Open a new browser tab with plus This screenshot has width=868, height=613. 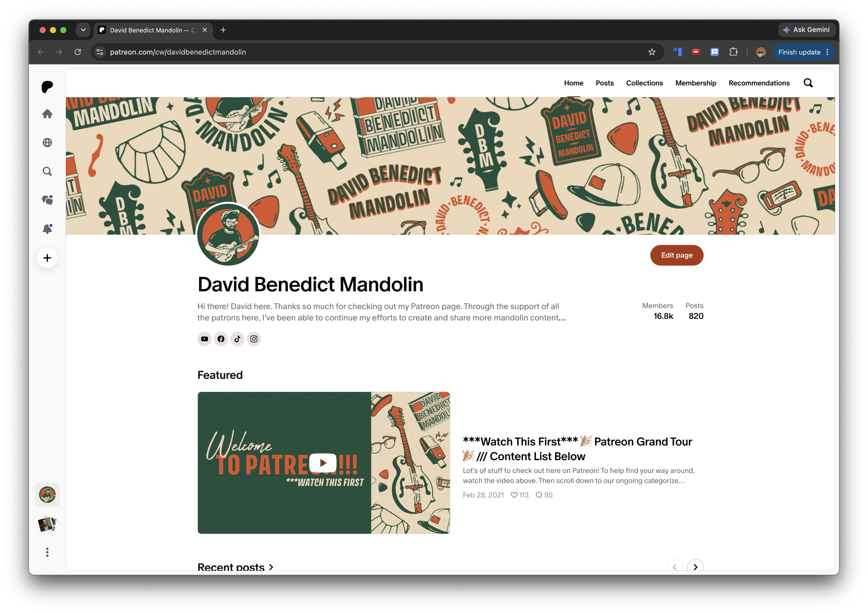(x=224, y=30)
